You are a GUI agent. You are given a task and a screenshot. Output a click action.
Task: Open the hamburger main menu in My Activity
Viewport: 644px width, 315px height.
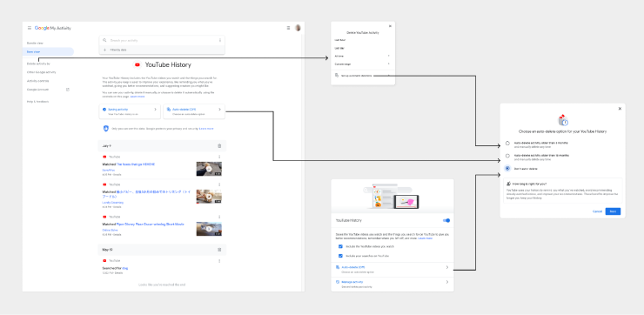coord(30,28)
